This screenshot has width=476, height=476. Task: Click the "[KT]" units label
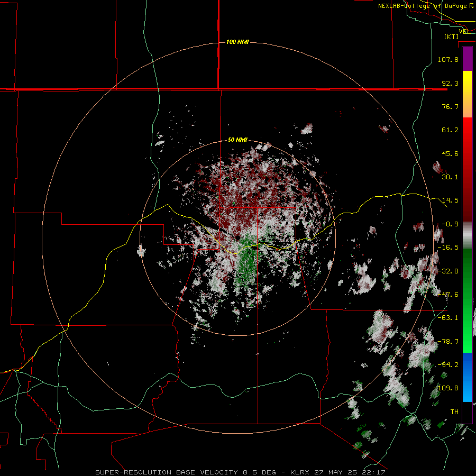click(x=452, y=36)
